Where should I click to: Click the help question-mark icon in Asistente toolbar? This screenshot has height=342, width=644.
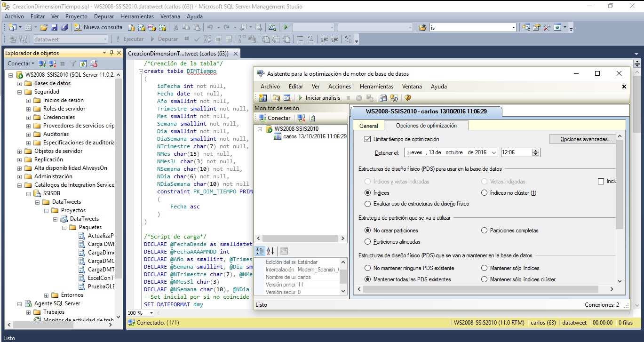(x=408, y=98)
